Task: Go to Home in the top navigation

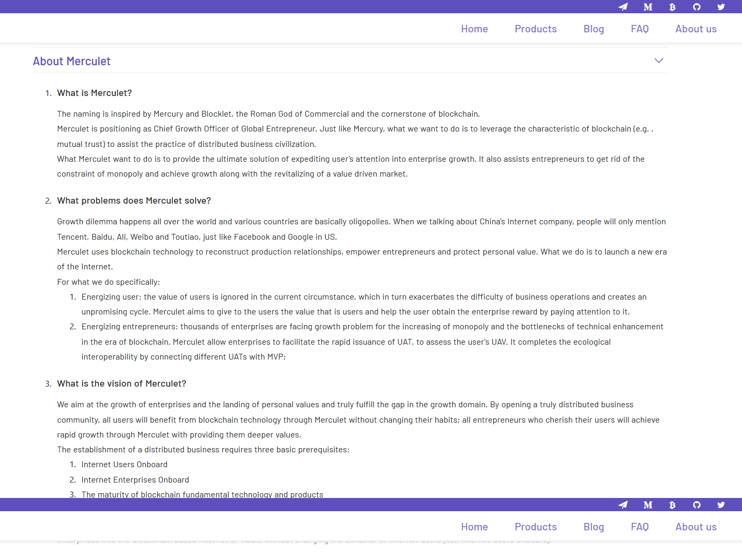Action: [474, 29]
